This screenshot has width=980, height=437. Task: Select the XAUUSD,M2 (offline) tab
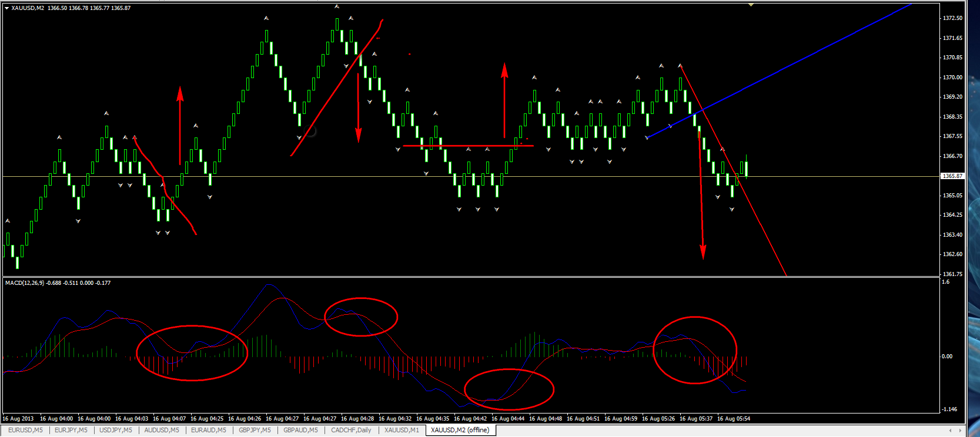[x=460, y=431]
